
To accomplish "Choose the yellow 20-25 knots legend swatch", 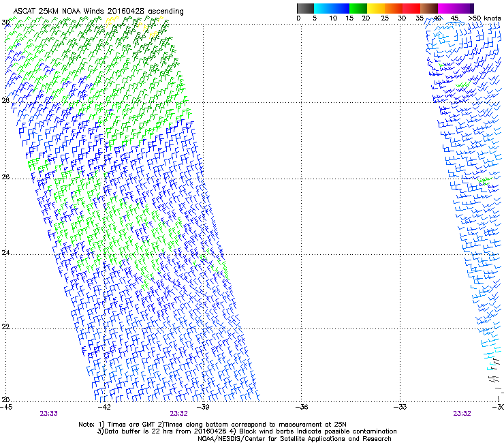I will [x=376, y=8].
